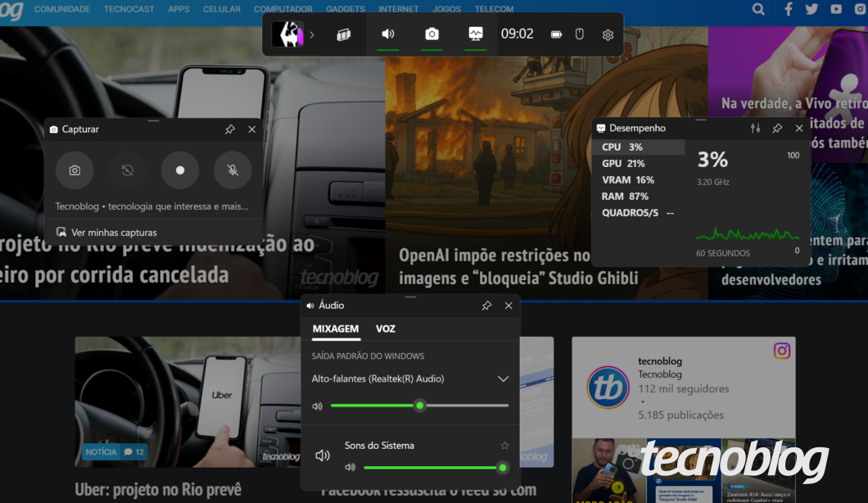868x503 pixels.
Task: Pin the Capturar widget
Action: (230, 129)
